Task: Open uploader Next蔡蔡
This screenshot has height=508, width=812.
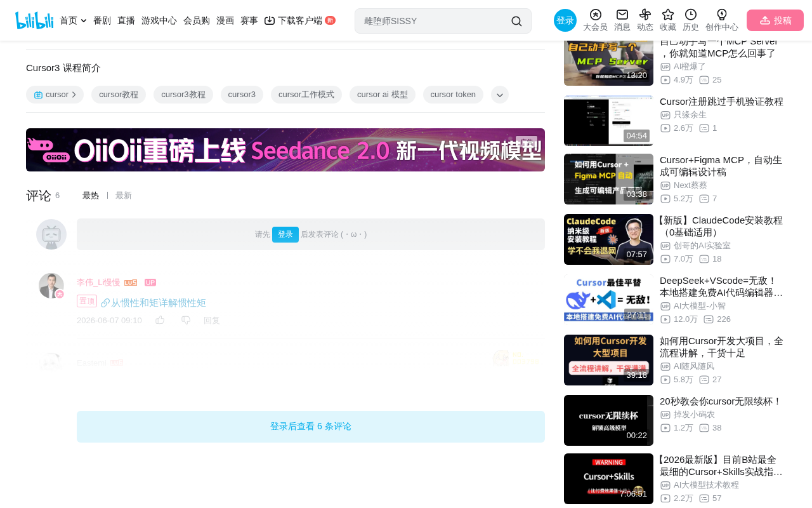Action: point(690,185)
